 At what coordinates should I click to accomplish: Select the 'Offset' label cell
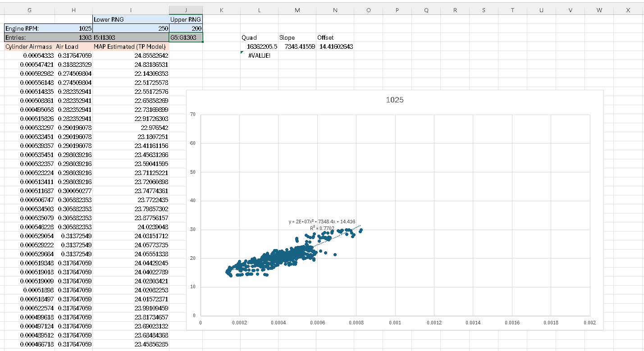click(x=335, y=37)
